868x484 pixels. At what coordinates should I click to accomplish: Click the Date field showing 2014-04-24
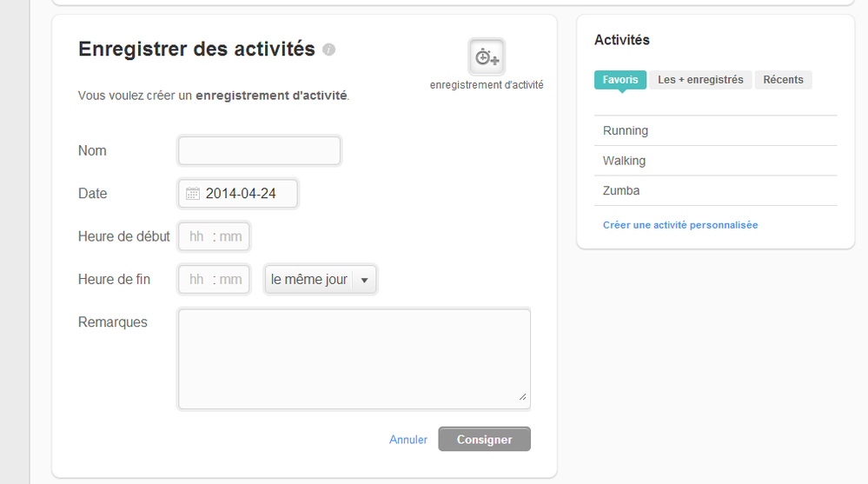[237, 193]
